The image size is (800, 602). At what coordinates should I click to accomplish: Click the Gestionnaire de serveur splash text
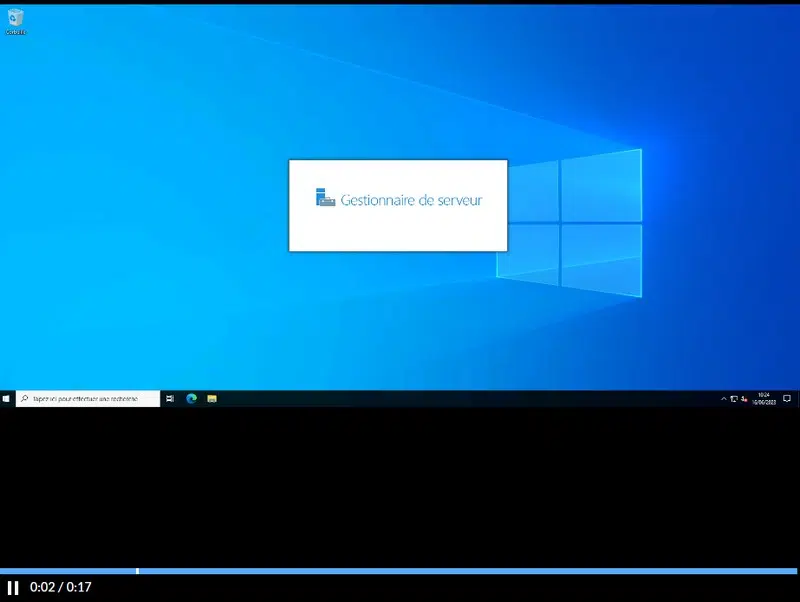pos(411,200)
